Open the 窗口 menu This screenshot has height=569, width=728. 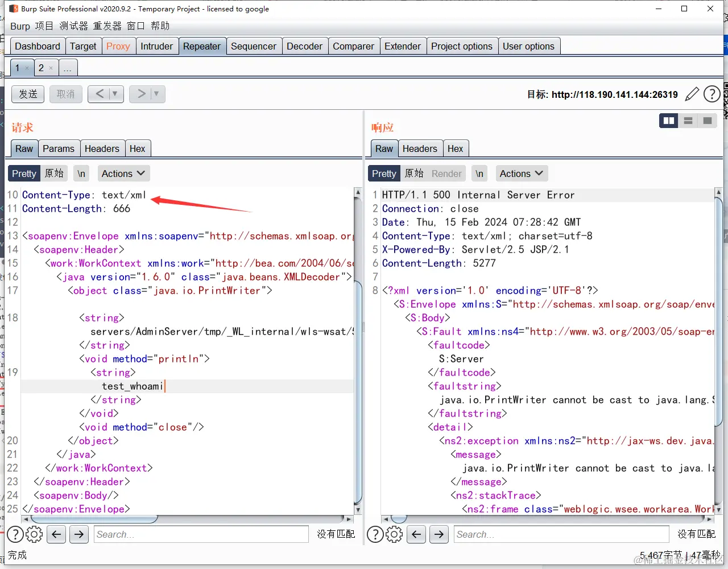coord(136,26)
